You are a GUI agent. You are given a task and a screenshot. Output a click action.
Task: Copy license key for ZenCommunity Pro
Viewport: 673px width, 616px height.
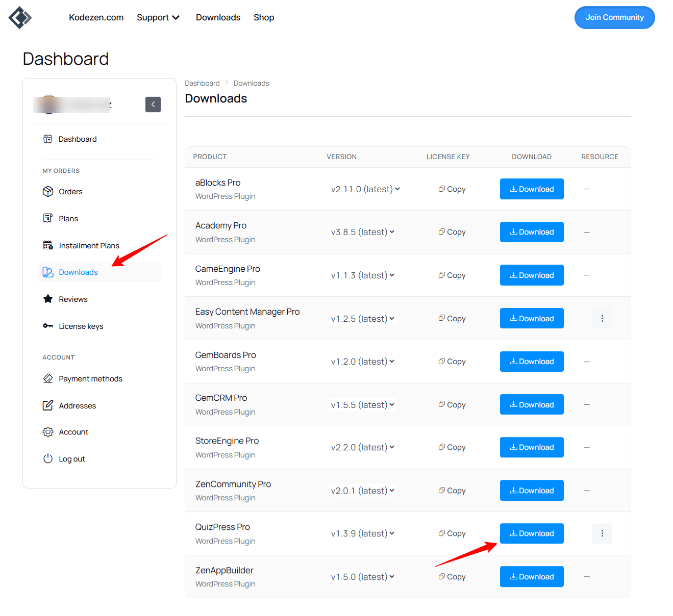click(x=452, y=491)
